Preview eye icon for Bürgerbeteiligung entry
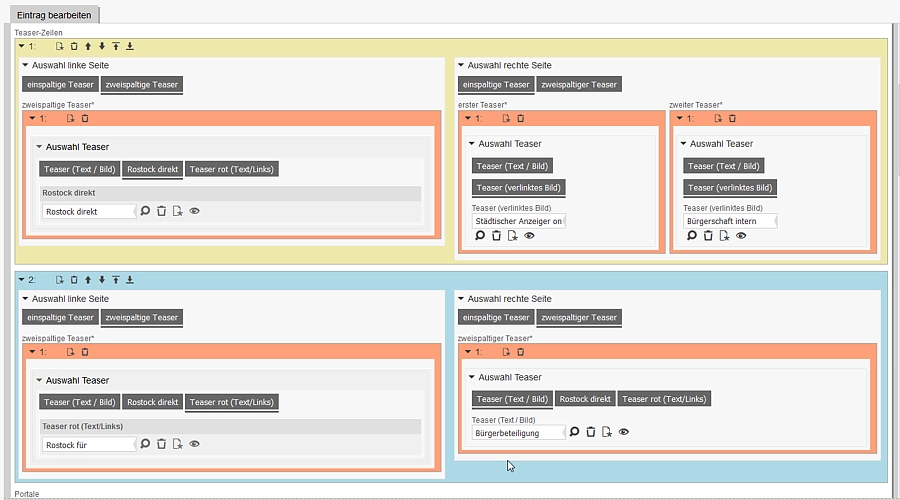Viewport: 900px width, 500px height. tap(623, 432)
